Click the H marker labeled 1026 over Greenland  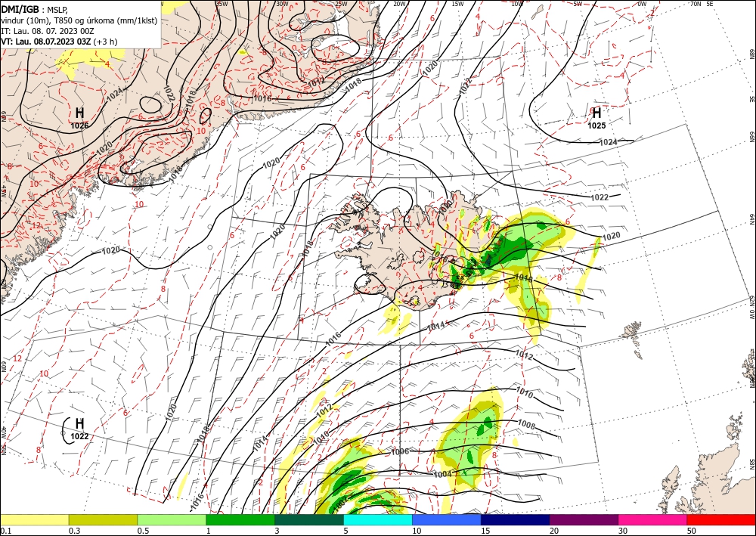(x=80, y=113)
